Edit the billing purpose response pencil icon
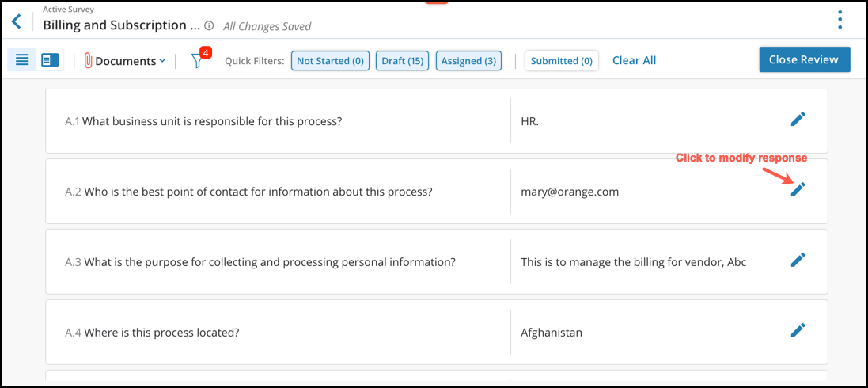The image size is (868, 388). coord(798,260)
